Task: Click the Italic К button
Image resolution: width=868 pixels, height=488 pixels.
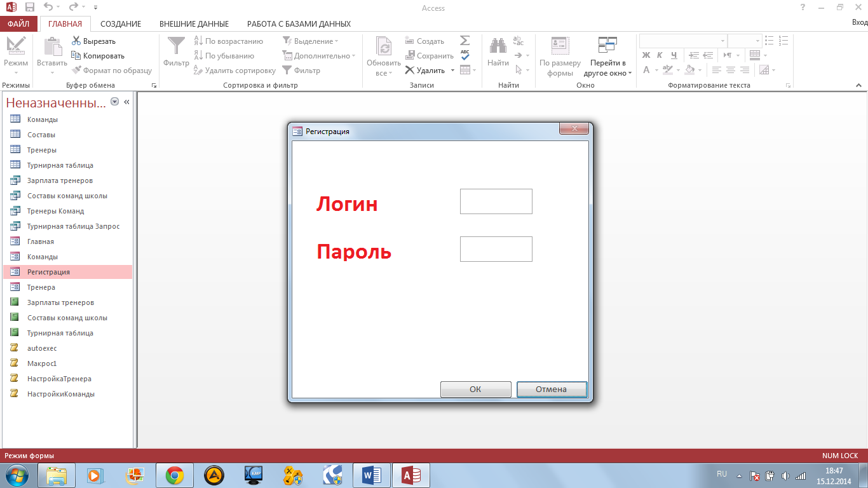Action: [660, 55]
